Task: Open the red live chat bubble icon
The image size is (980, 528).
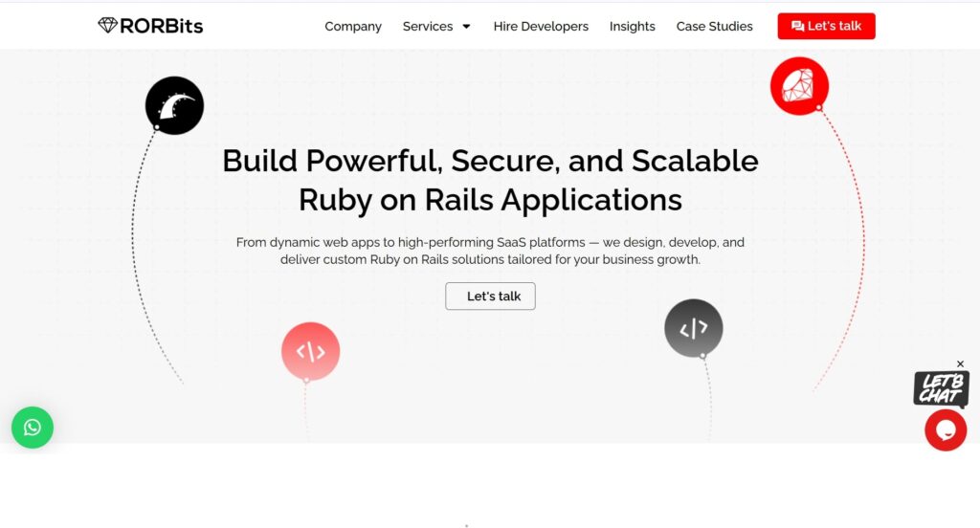Action: tap(946, 430)
